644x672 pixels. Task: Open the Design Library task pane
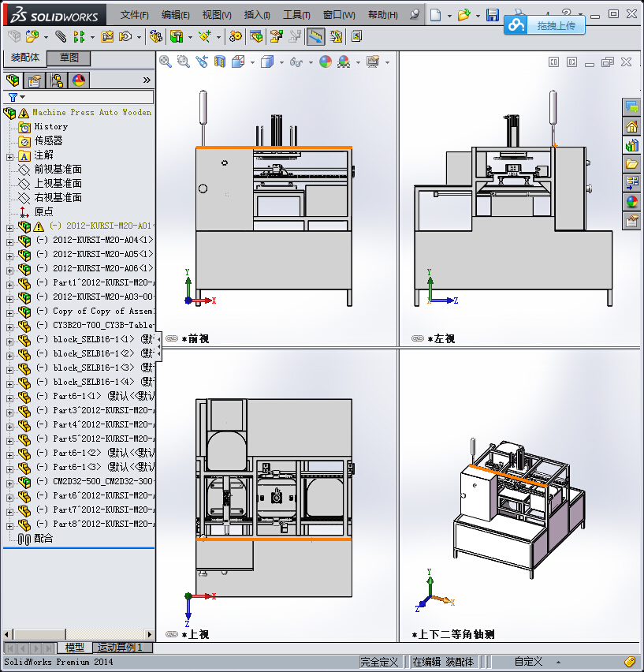(631, 146)
